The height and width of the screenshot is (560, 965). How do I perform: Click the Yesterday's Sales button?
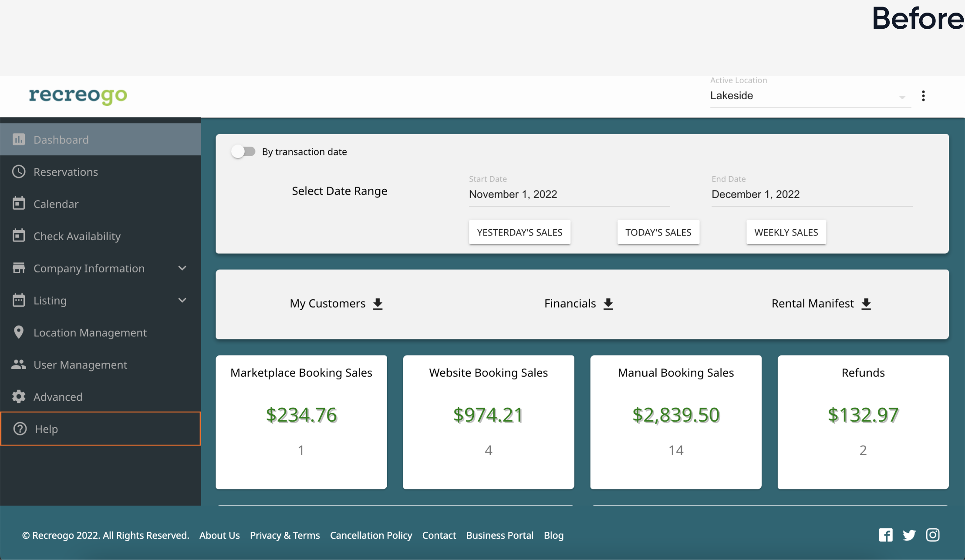click(520, 232)
